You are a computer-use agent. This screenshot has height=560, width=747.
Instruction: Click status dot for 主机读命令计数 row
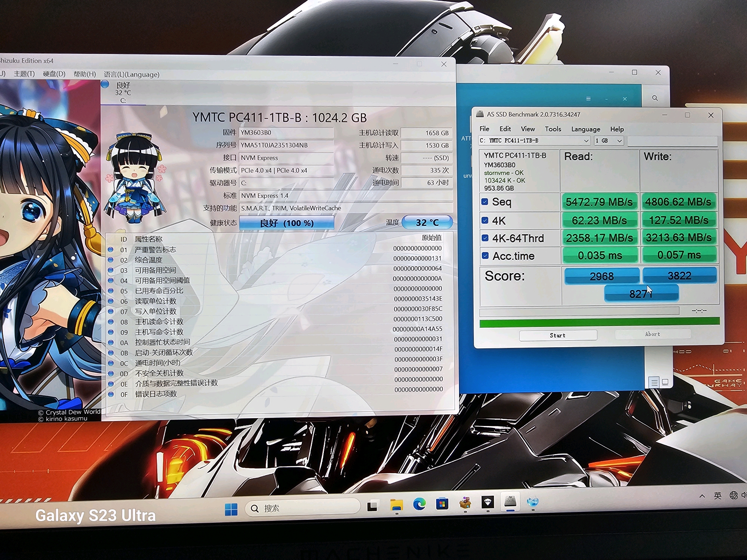pos(111,321)
